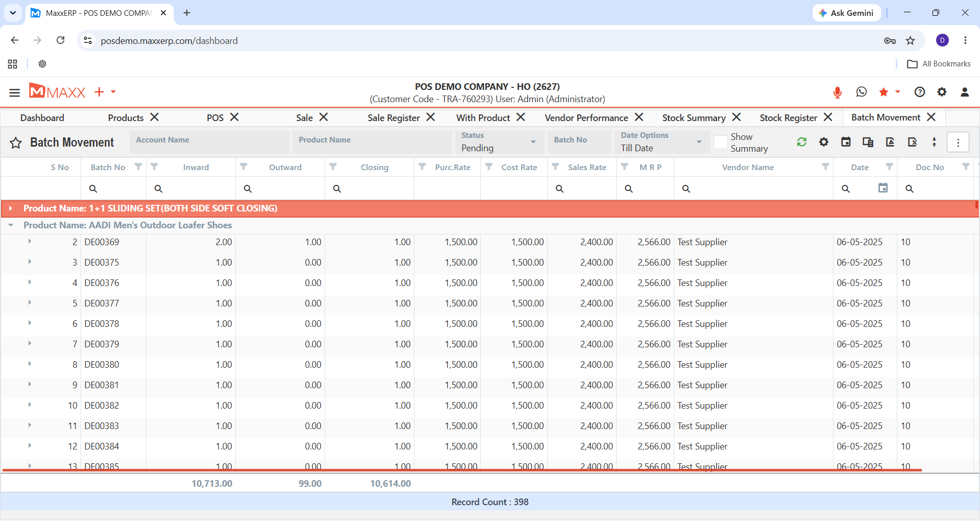Click the green refresh icon
980x521 pixels.
tap(801, 142)
